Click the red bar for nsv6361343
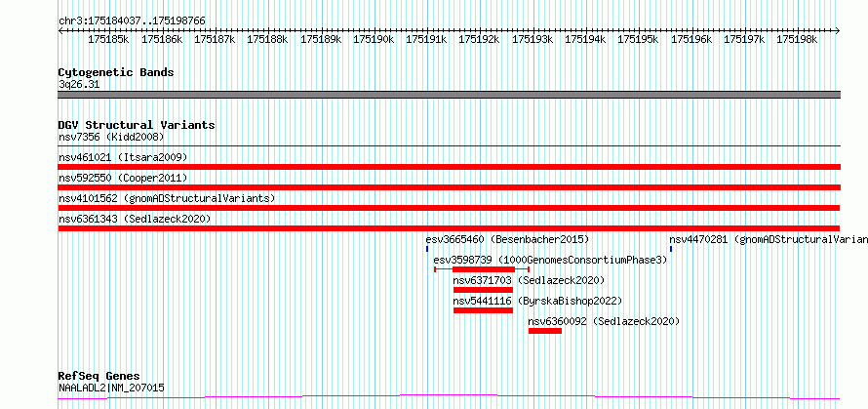This screenshot has width=868, height=409. point(449,228)
